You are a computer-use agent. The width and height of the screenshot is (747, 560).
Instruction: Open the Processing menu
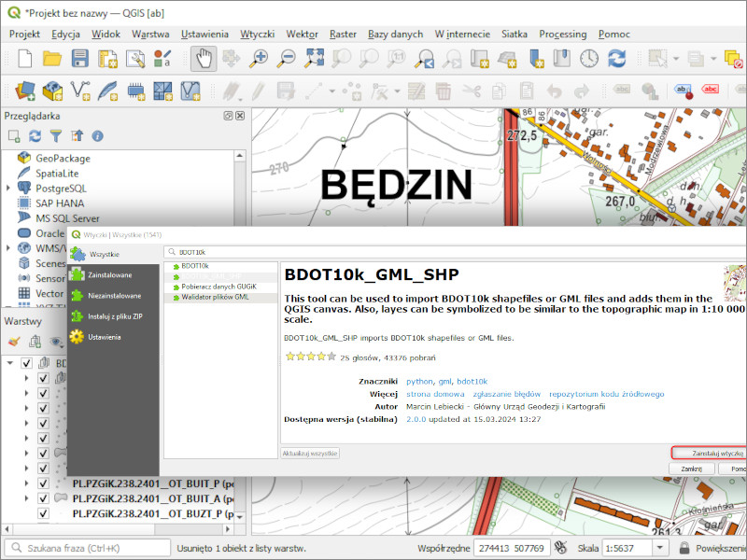pos(563,35)
